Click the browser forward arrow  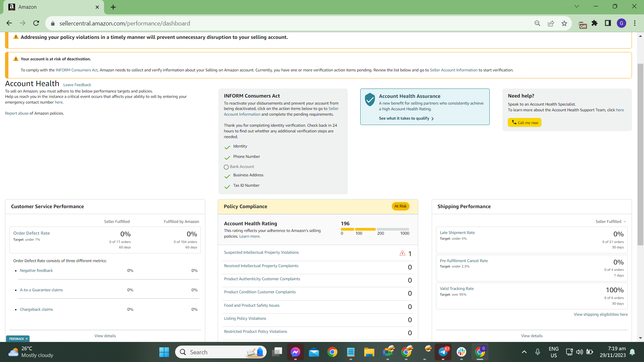(22, 23)
